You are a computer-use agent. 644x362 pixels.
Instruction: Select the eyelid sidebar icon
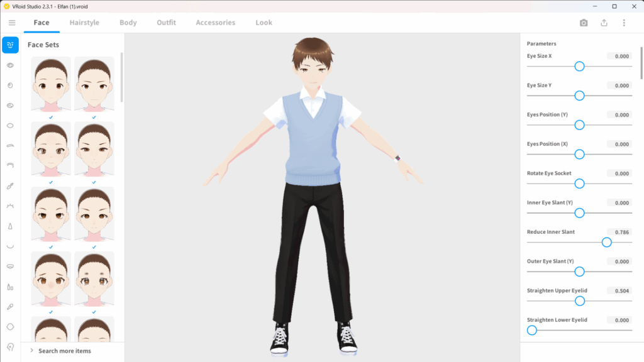click(x=10, y=166)
